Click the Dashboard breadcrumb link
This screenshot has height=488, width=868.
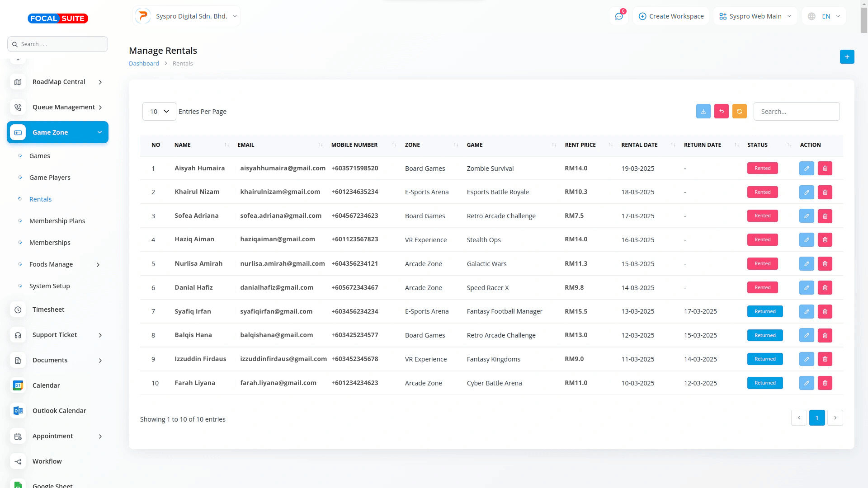click(x=144, y=63)
